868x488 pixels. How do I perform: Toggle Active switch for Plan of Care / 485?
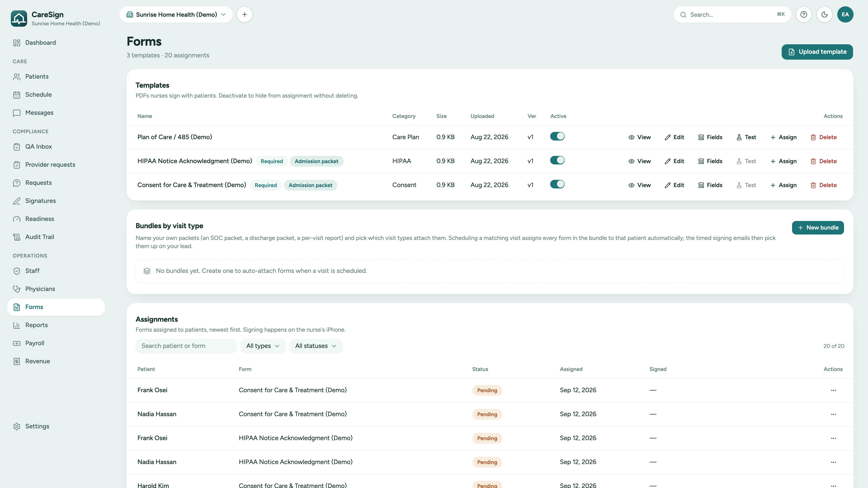click(557, 136)
